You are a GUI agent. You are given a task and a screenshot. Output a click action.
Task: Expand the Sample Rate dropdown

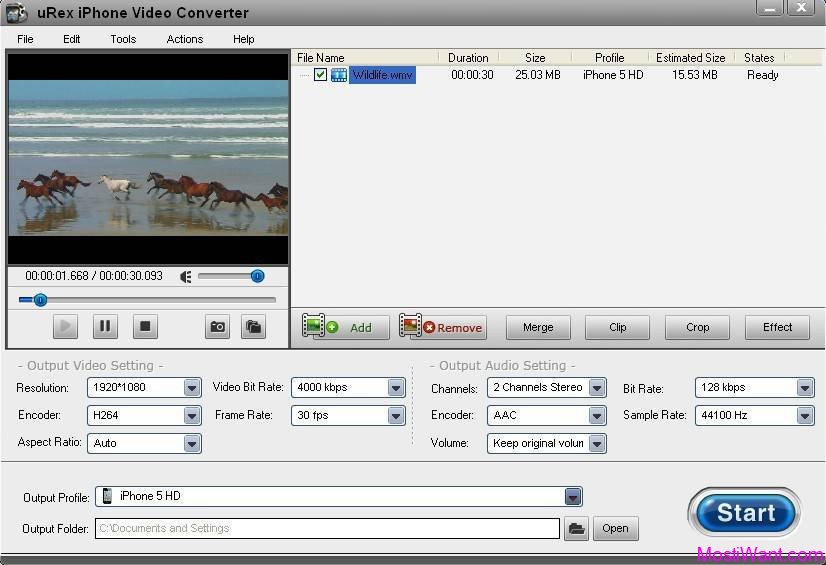(805, 416)
